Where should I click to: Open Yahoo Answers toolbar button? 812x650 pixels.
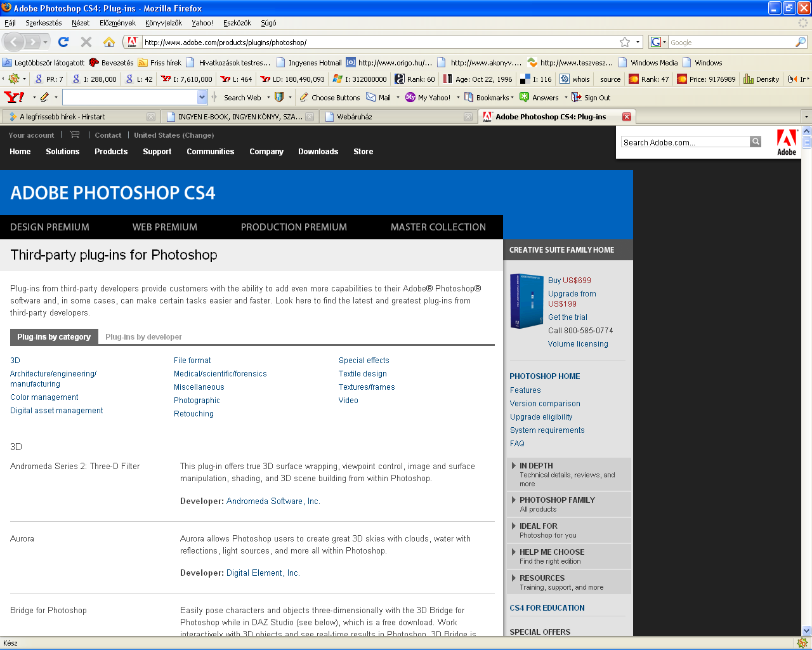(539, 97)
